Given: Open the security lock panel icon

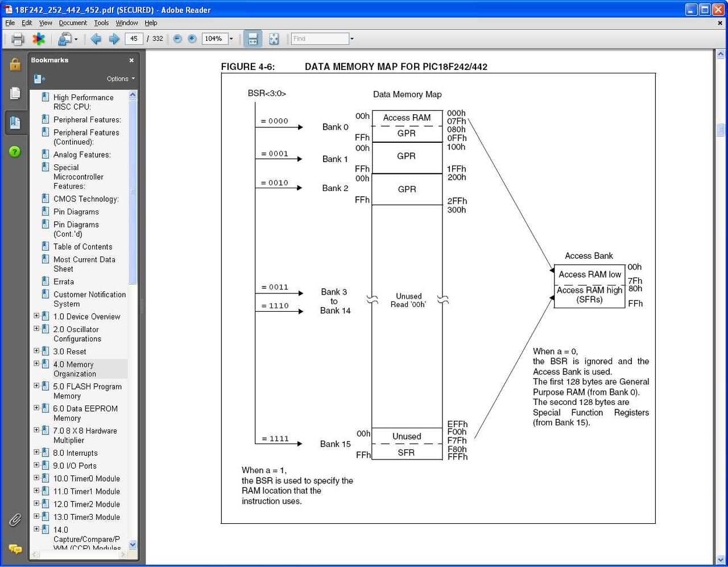Looking at the screenshot, I should 15,64.
